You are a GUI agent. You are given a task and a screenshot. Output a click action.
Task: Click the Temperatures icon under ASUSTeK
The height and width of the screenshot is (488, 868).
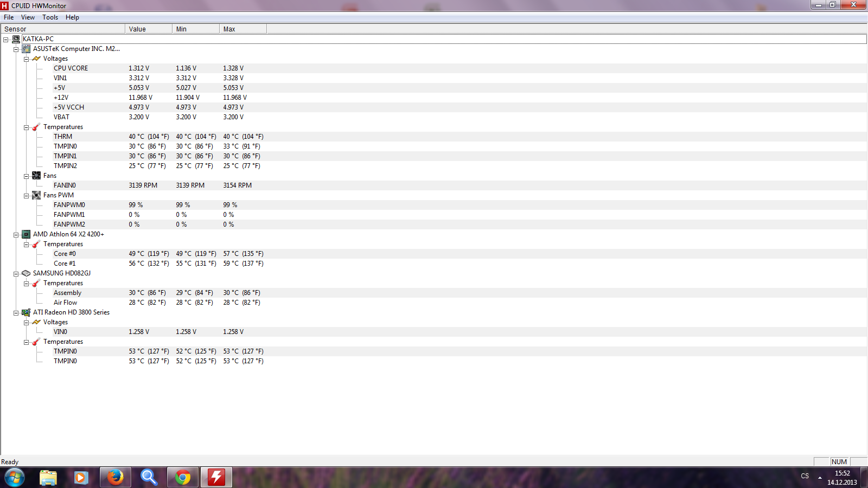click(x=36, y=127)
